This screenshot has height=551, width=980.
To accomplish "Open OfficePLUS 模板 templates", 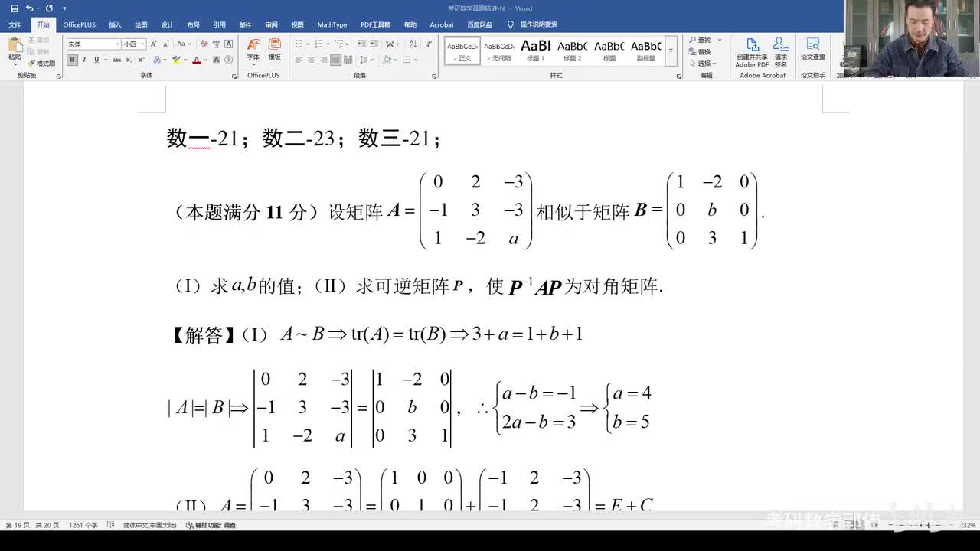I will pos(274,50).
